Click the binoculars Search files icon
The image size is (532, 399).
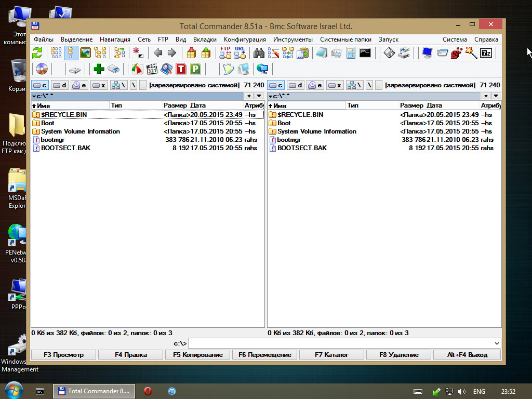(x=258, y=52)
